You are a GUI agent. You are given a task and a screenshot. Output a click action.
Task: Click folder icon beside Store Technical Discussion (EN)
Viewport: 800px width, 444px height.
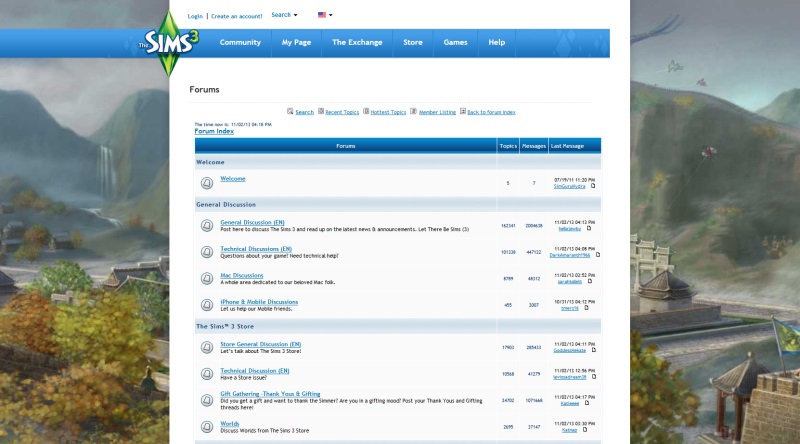[207, 374]
